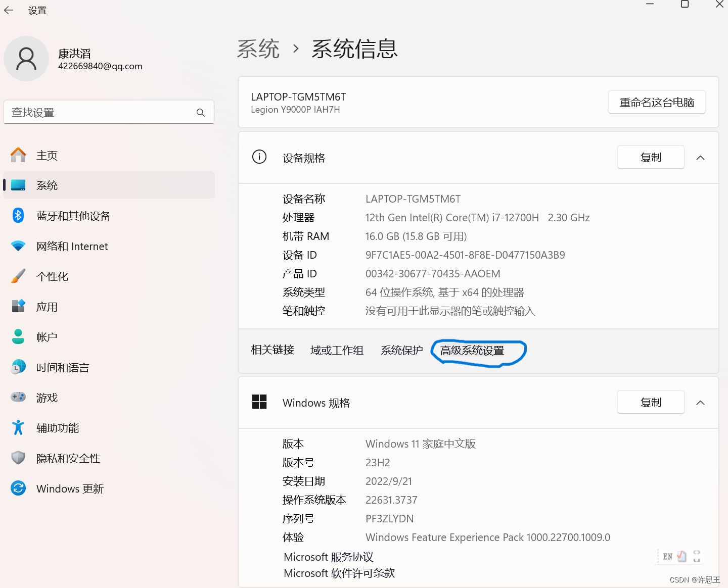Click the Bluetooth icon in sidebar

click(18, 216)
